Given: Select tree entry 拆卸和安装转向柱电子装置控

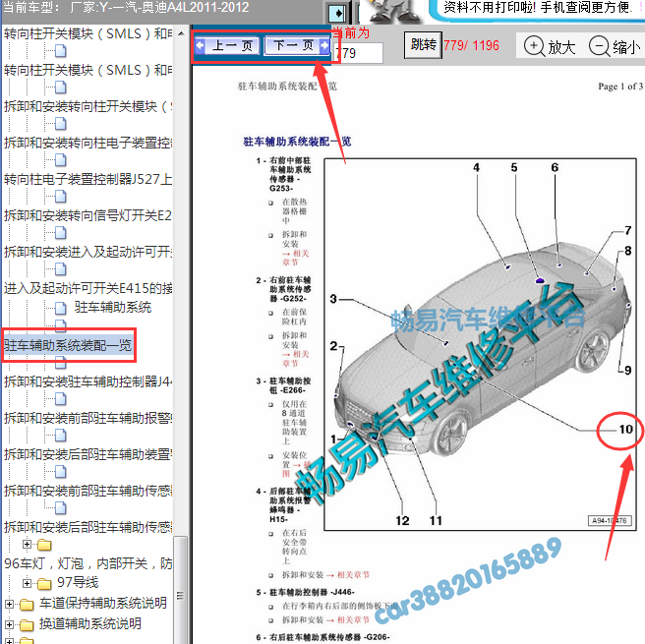Looking at the screenshot, I should (x=88, y=144).
